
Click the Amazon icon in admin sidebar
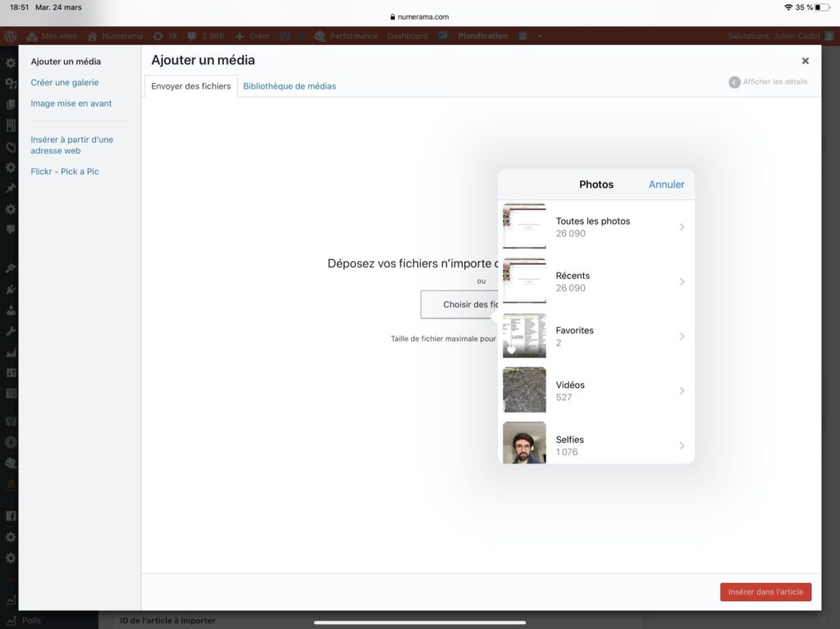10,485
